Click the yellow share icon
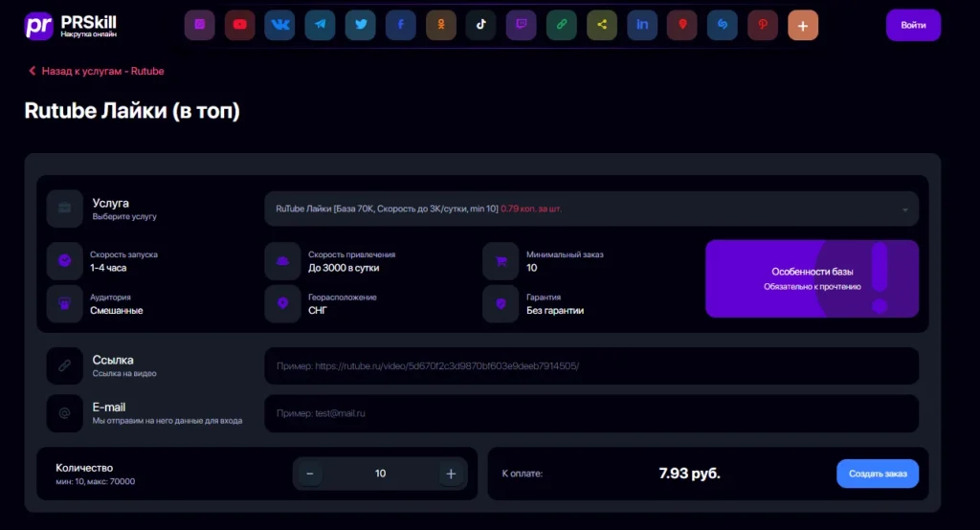This screenshot has height=530, width=980. pos(602,25)
